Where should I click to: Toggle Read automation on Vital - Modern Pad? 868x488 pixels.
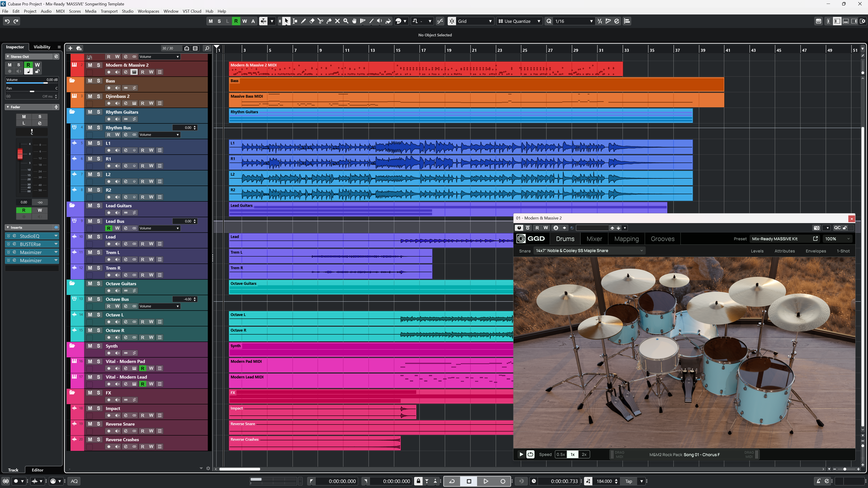(142, 368)
